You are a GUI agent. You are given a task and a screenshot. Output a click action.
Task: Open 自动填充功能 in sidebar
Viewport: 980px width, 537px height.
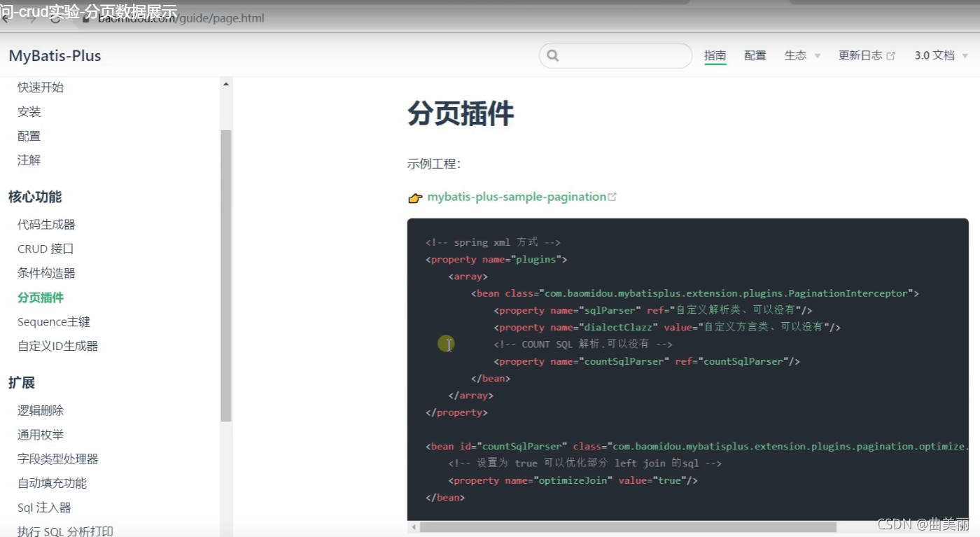[52, 483]
